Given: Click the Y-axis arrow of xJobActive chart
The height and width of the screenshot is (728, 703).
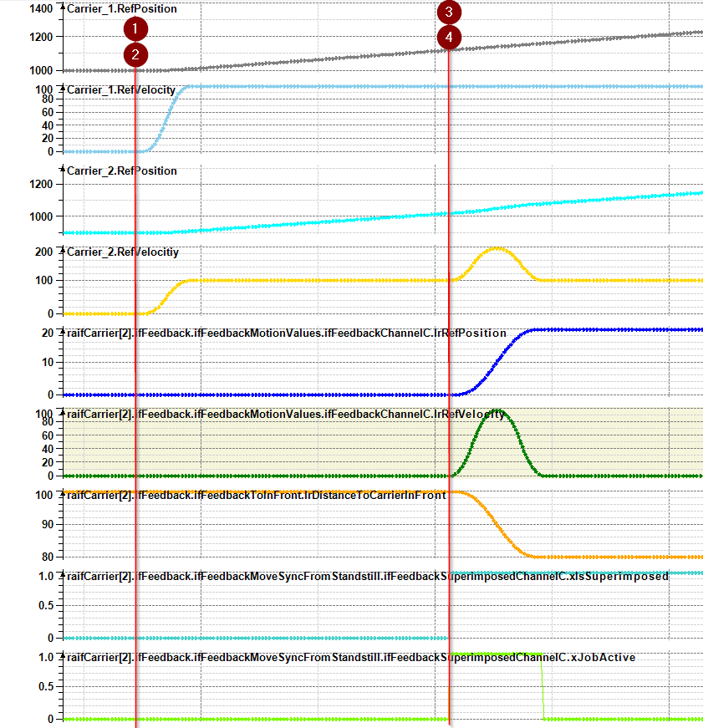Looking at the screenshot, I should 61,654.
